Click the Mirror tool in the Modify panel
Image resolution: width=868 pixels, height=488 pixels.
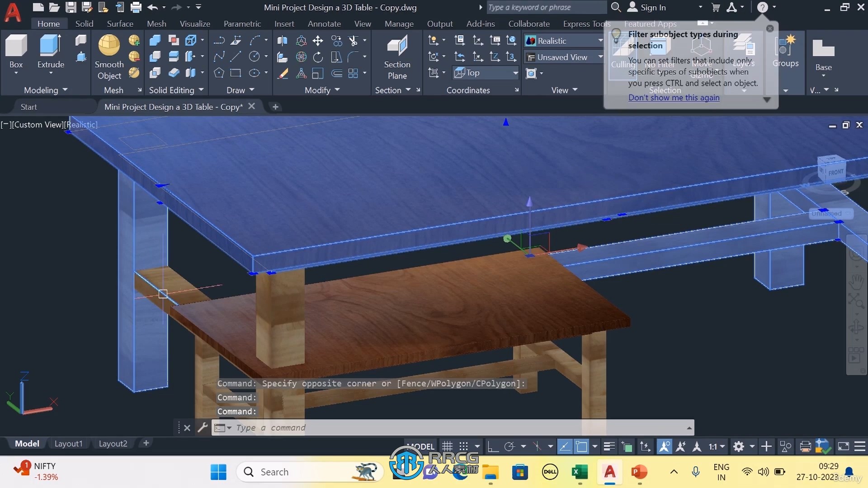[x=283, y=40]
